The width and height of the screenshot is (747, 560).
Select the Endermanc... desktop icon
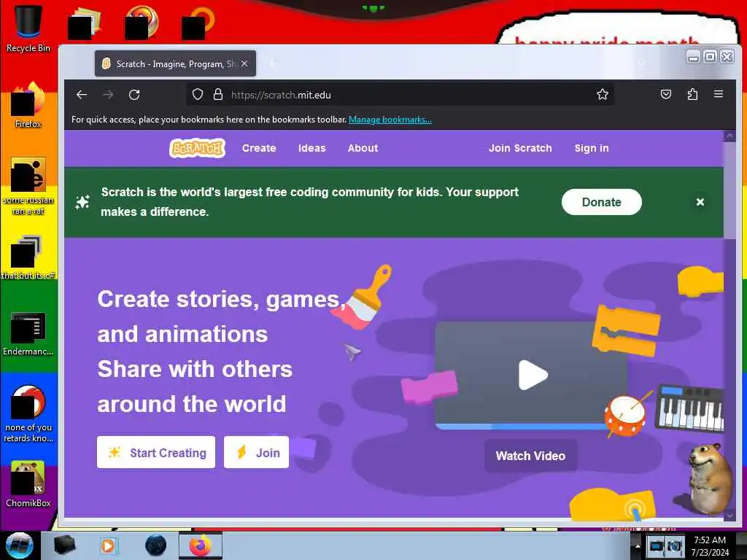click(x=28, y=334)
